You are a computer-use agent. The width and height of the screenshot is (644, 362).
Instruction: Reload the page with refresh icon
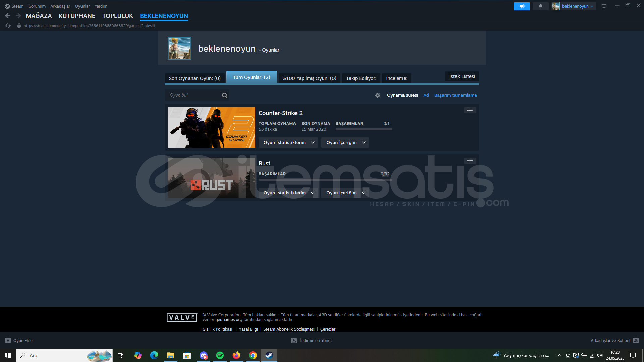pyautogui.click(x=8, y=26)
